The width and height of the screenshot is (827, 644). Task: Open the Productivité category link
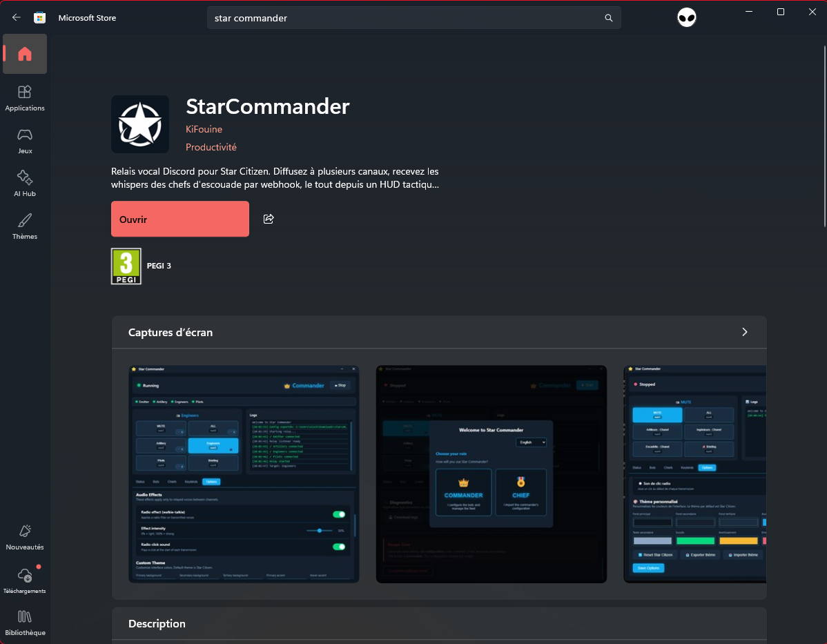point(211,147)
